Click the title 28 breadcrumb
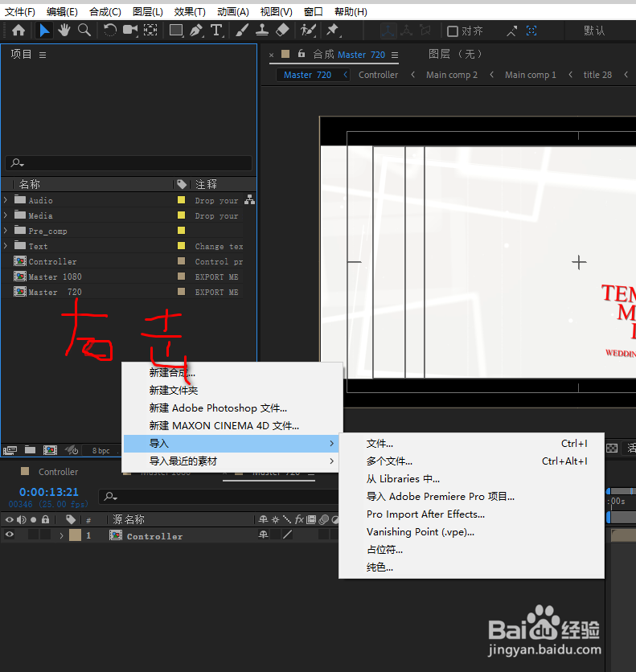Screen dimensions: 636x672 coord(597,75)
